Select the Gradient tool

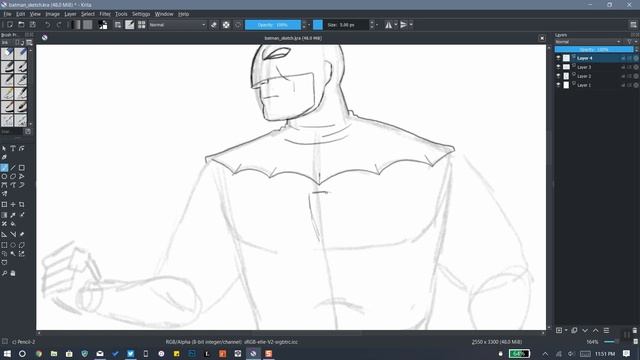4,215
